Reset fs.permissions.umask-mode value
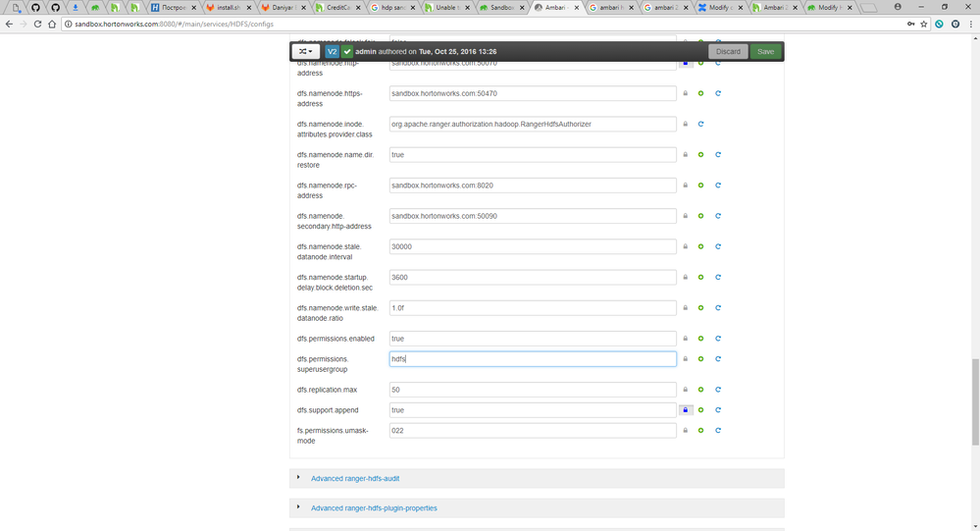This screenshot has width=980, height=531. tap(718, 430)
